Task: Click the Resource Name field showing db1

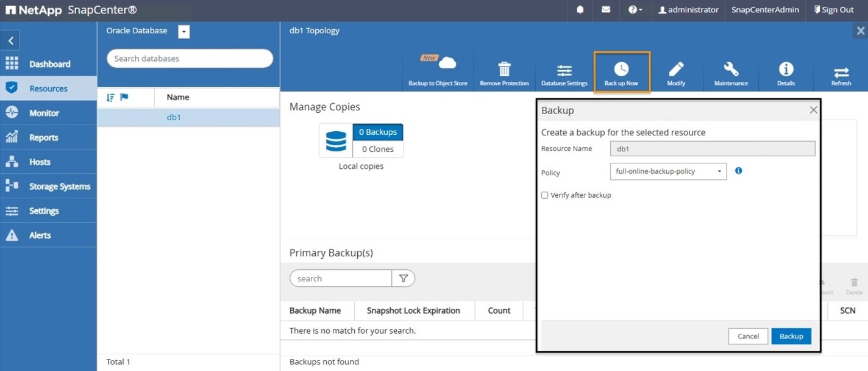Action: click(713, 148)
